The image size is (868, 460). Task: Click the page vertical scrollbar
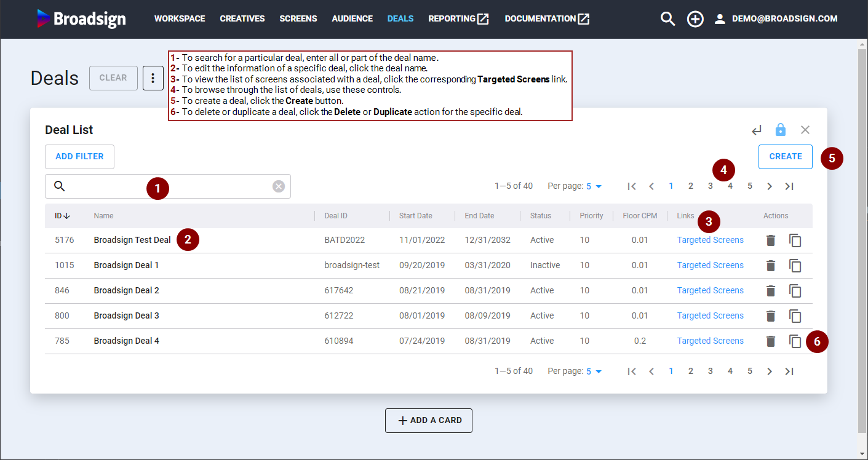[x=862, y=240]
